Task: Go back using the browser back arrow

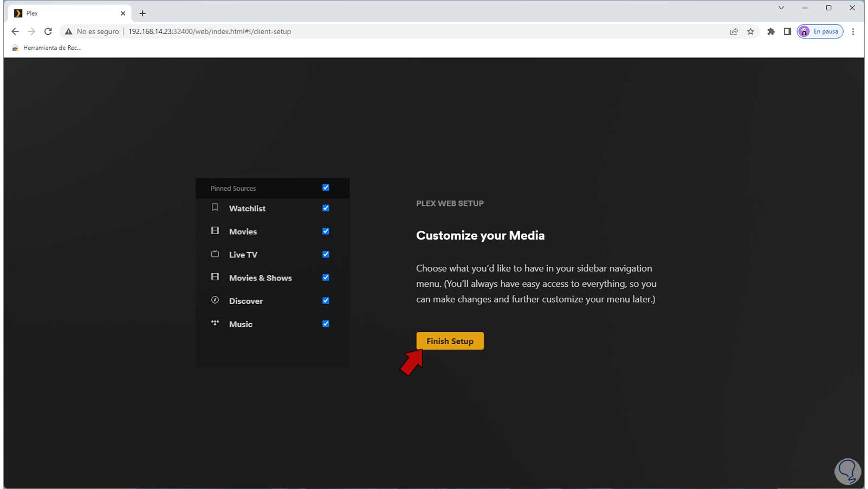Action: tap(15, 31)
